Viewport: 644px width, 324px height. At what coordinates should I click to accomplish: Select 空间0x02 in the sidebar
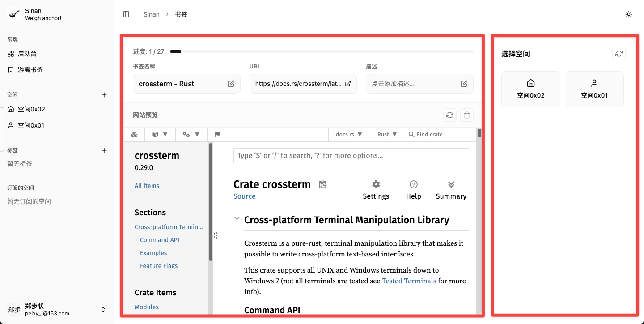pyautogui.click(x=57, y=109)
